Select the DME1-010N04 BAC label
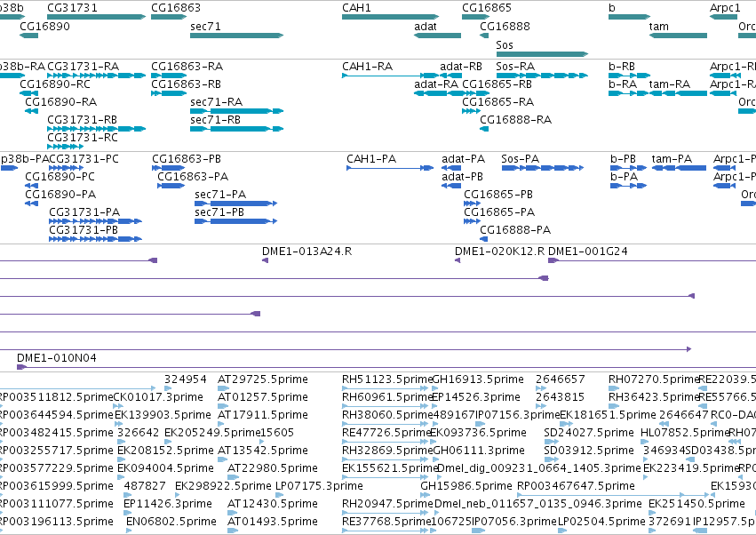The height and width of the screenshot is (535, 756). click(57, 358)
